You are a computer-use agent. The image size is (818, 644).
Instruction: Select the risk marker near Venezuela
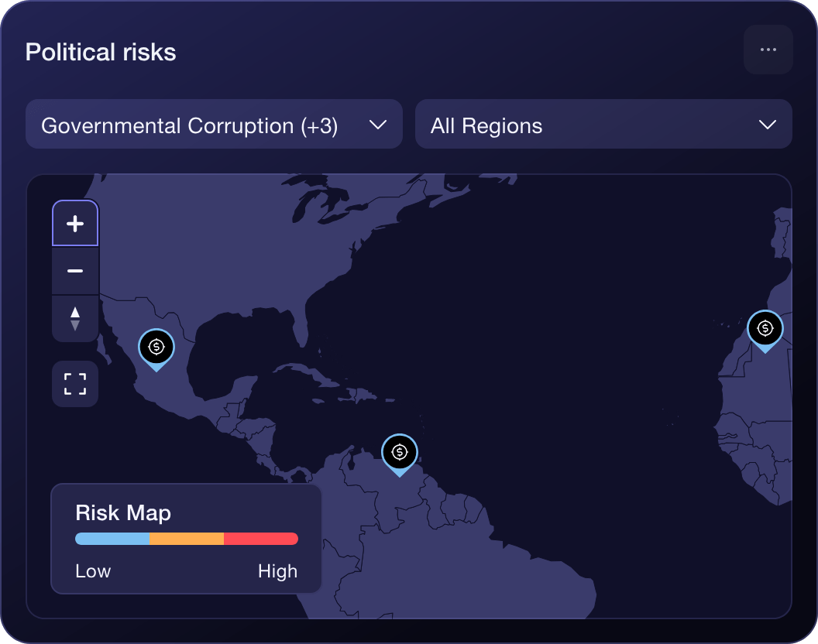pyautogui.click(x=400, y=454)
